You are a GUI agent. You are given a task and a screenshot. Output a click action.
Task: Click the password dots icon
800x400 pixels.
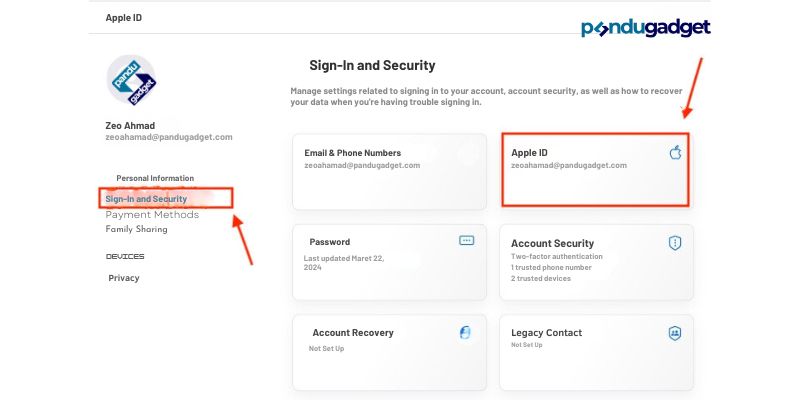466,241
